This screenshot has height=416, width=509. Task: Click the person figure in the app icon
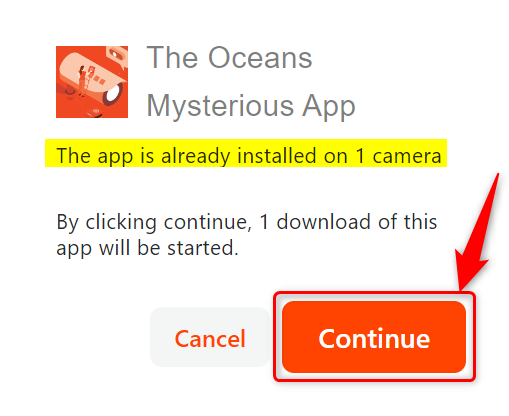pyautogui.click(x=82, y=82)
